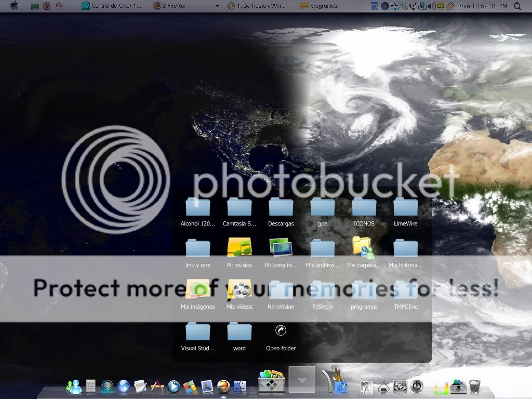Click the power button dock icon

417,387
